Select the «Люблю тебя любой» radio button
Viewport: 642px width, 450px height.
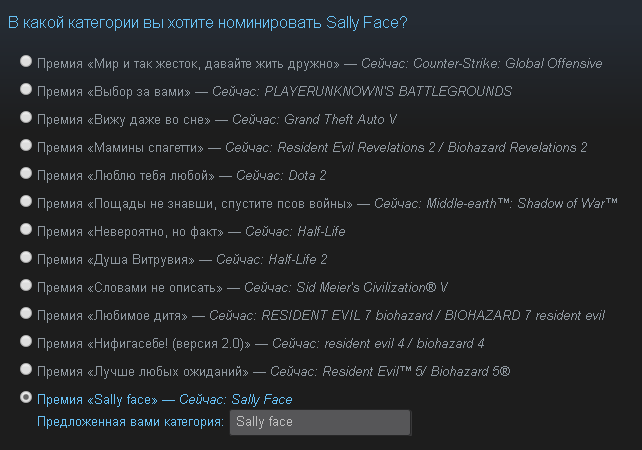[x=26, y=173]
